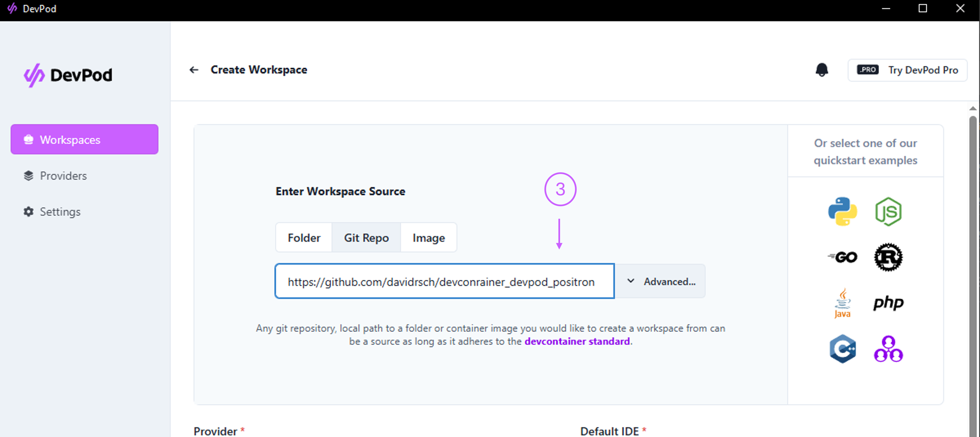Screen dimensions: 980x437
Task: Switch to the Folder source tab
Action: point(304,238)
